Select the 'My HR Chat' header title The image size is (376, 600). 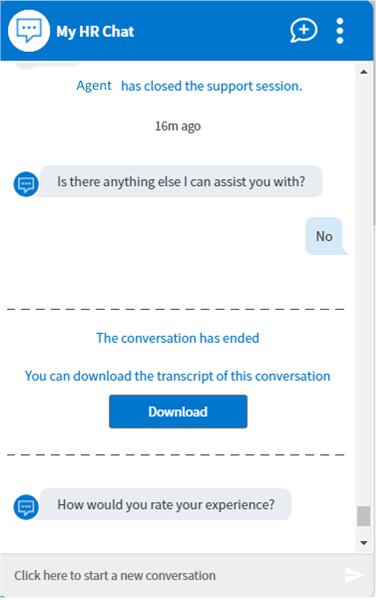point(95,31)
